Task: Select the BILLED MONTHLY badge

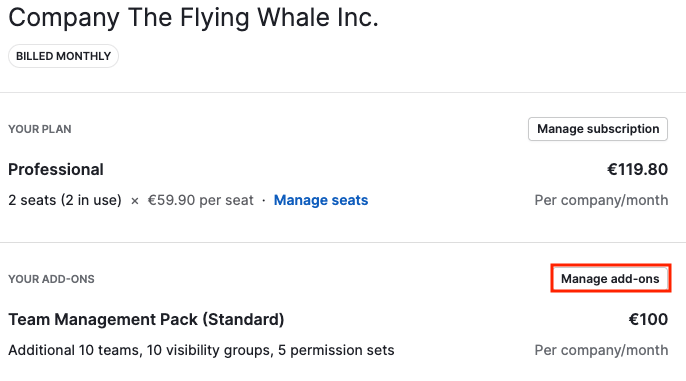Action: [63, 56]
